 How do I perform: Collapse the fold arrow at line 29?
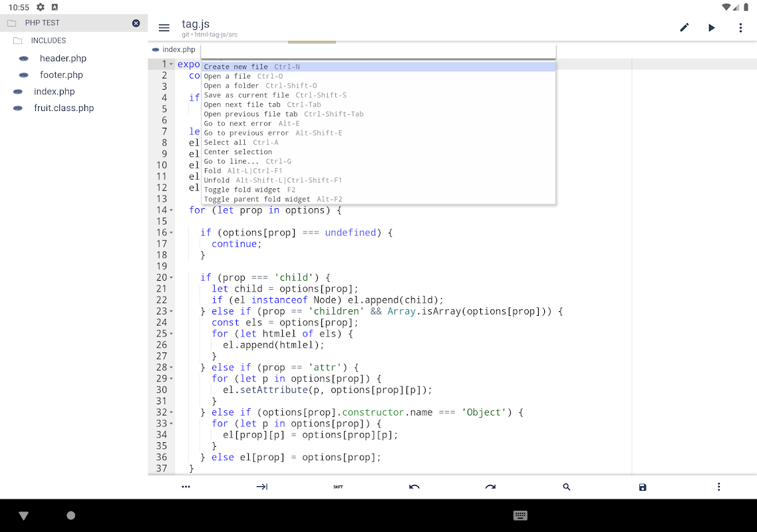172,379
